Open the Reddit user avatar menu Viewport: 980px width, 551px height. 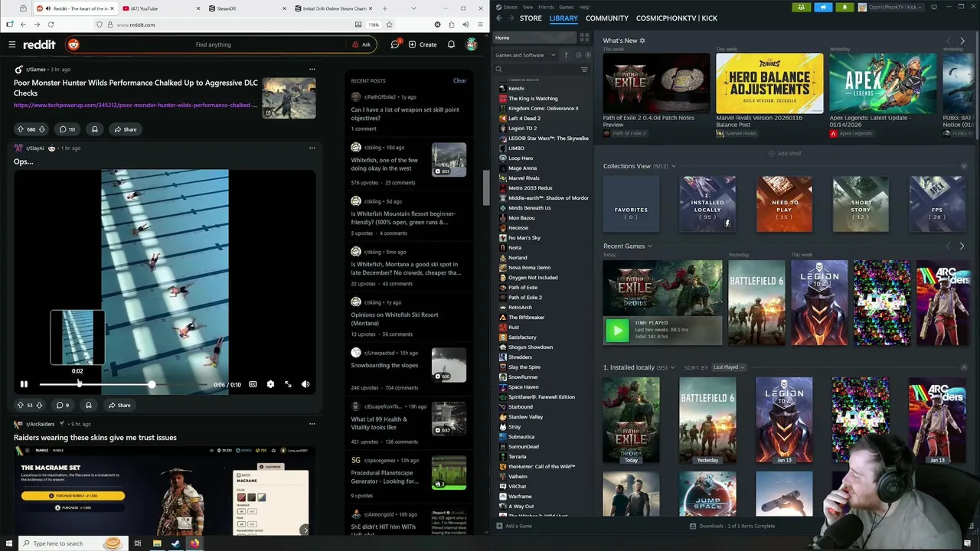(x=472, y=44)
